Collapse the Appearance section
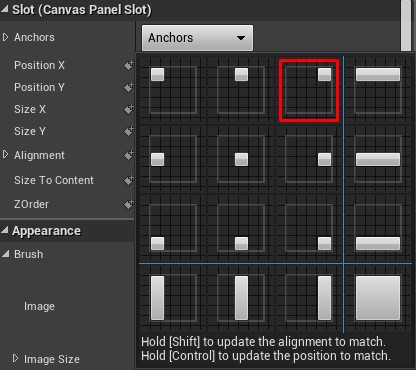 (x=5, y=230)
